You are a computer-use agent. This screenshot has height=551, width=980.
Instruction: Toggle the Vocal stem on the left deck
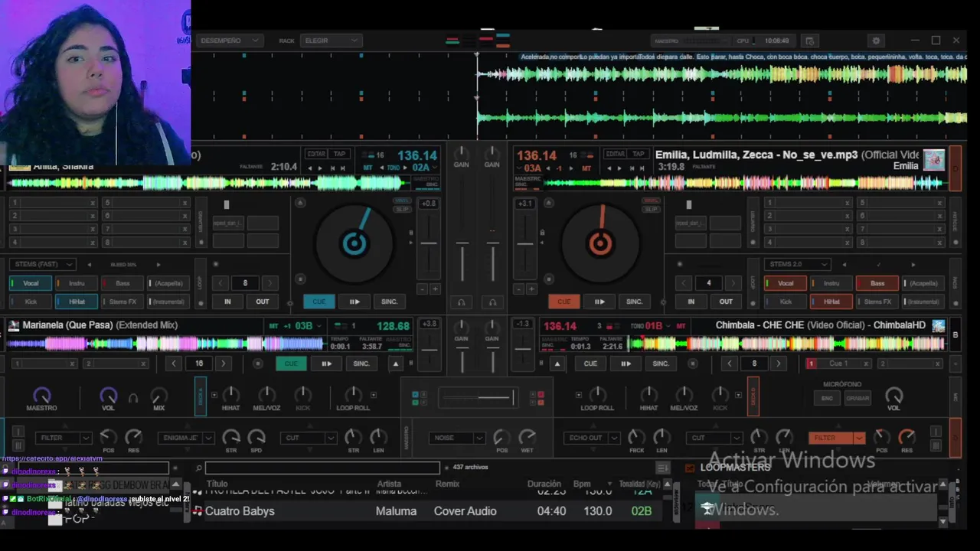[31, 283]
